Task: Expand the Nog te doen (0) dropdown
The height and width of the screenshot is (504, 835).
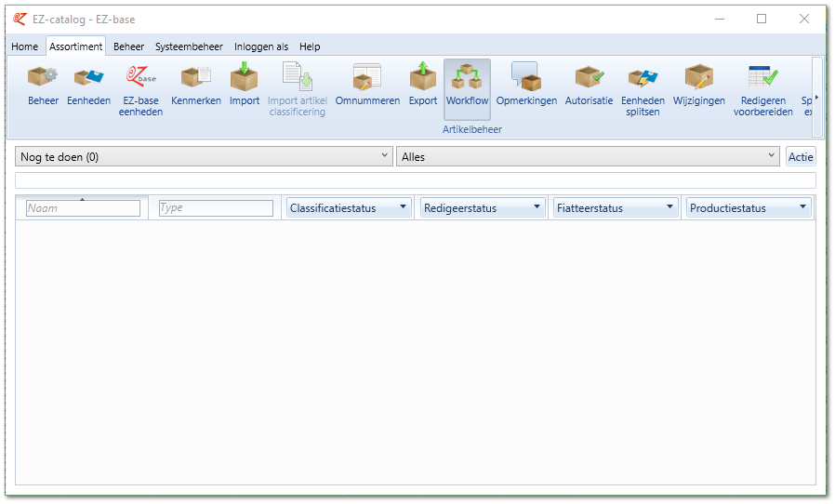Action: [x=204, y=156]
